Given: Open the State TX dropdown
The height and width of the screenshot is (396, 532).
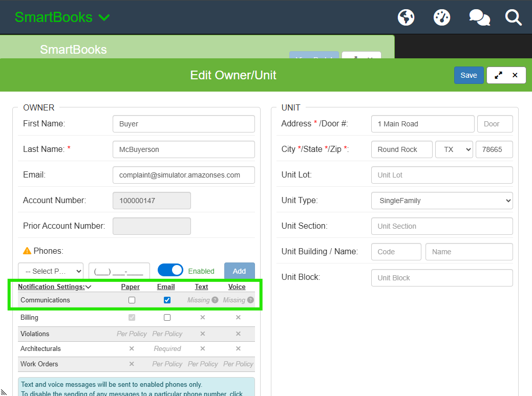Looking at the screenshot, I should pos(454,149).
